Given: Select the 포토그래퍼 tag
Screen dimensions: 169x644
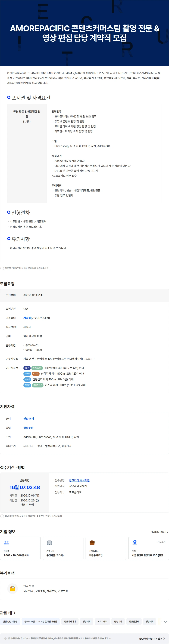Looking at the screenshot, I should 102,621.
